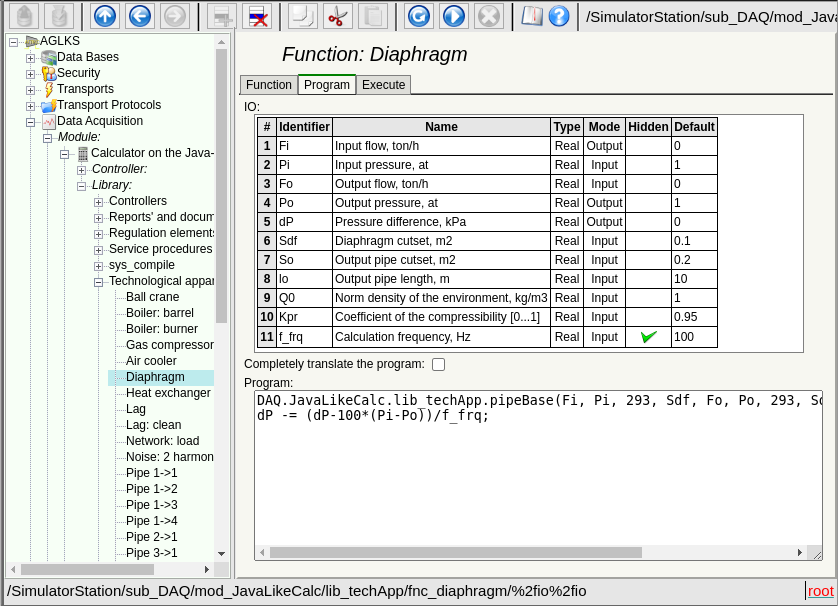Viewport: 838px width, 606px height.
Task: Click the Refresh page icon
Action: (x=419, y=16)
